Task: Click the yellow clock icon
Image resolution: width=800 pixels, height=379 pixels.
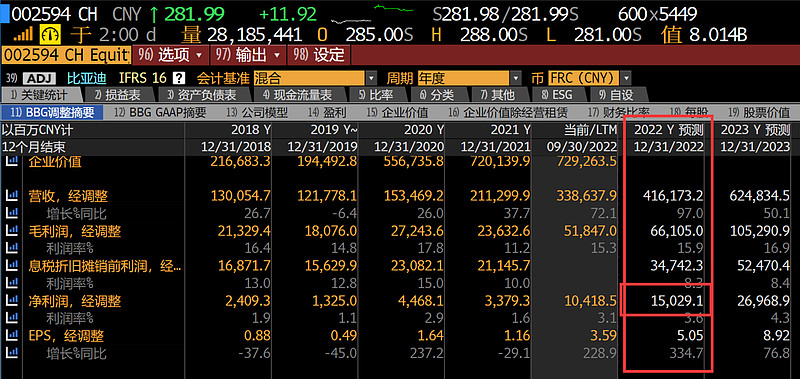Action: pyautogui.click(x=51, y=34)
